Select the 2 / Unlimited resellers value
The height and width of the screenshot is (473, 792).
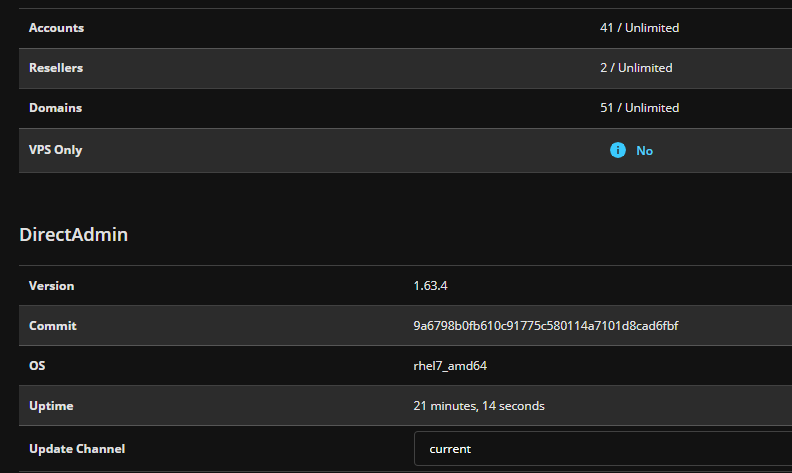pyautogui.click(x=636, y=68)
